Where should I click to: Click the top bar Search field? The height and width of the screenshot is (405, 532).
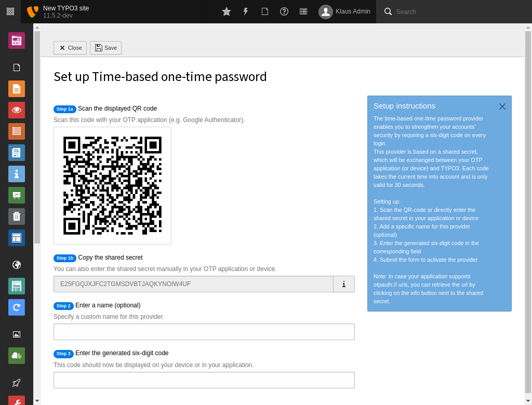pyautogui.click(x=457, y=11)
